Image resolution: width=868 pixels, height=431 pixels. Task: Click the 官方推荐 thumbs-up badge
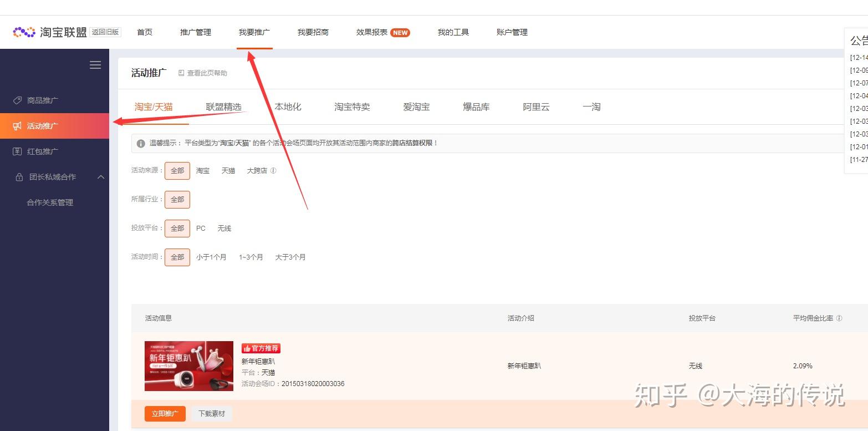point(261,348)
